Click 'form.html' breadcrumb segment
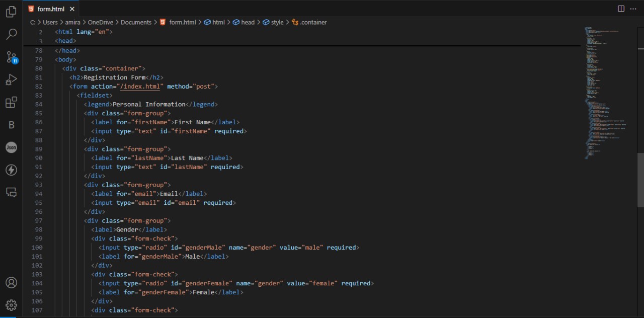 coord(183,22)
